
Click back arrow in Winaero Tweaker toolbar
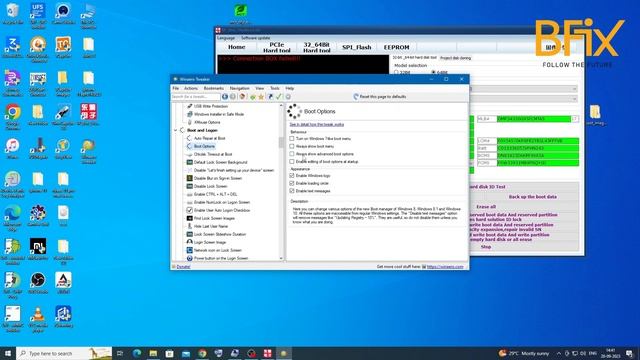tap(225, 97)
